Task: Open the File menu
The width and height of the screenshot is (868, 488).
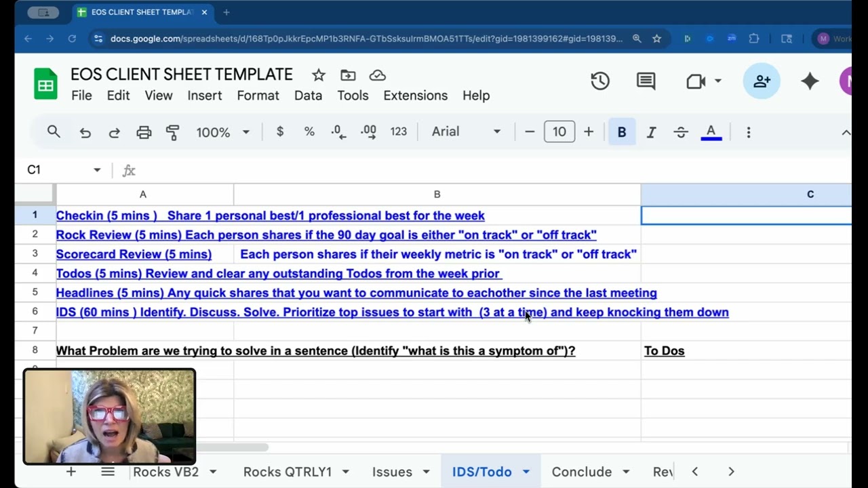Action: pos(81,96)
